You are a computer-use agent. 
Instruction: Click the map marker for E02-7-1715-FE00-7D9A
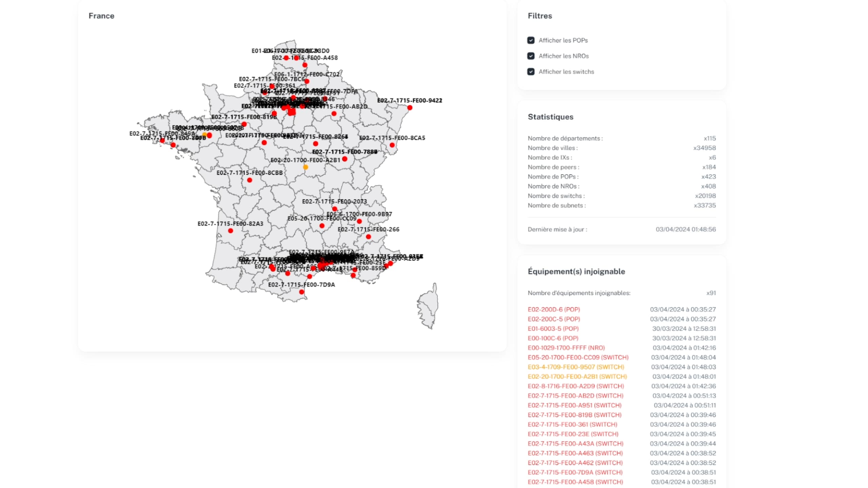point(301,292)
